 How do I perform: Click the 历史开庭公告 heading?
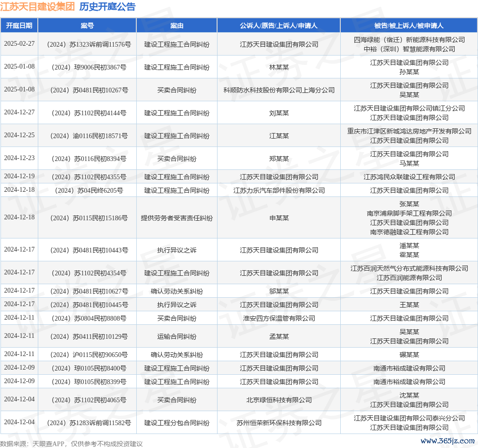(107, 7)
